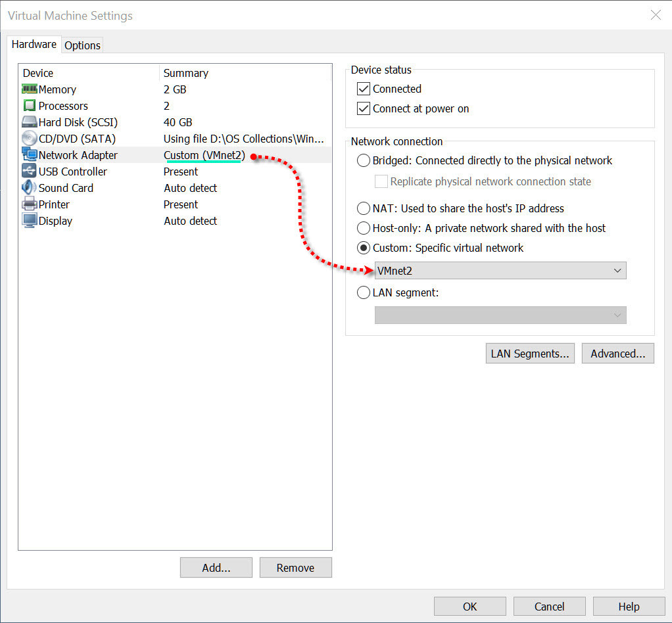This screenshot has width=672, height=623.
Task: Click the 40 GB disk summary
Action: [x=178, y=122]
